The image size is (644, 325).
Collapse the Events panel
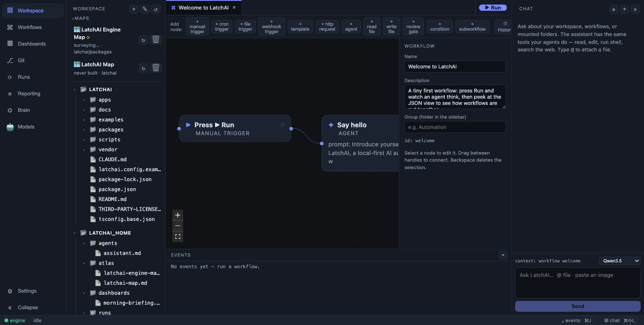[x=503, y=255]
